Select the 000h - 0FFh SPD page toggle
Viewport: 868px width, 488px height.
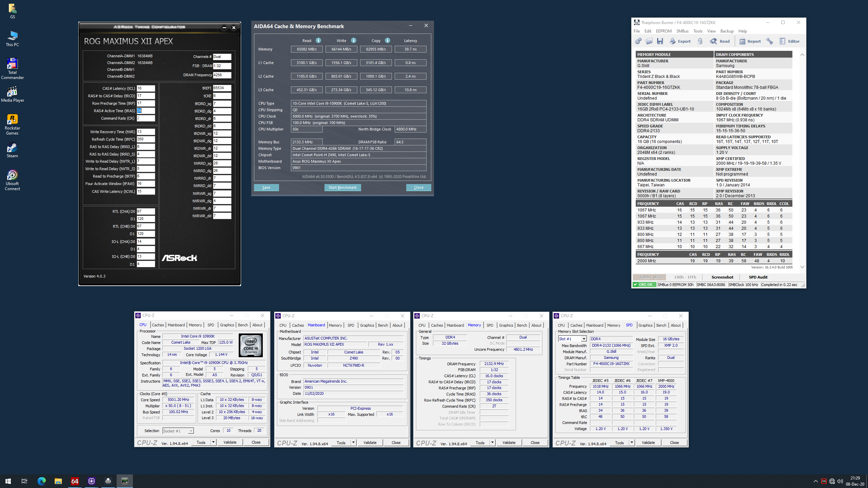650,277
